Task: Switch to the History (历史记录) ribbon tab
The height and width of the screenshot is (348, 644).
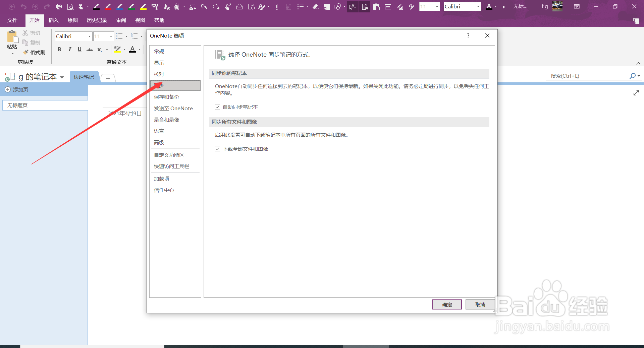Action: tap(97, 20)
